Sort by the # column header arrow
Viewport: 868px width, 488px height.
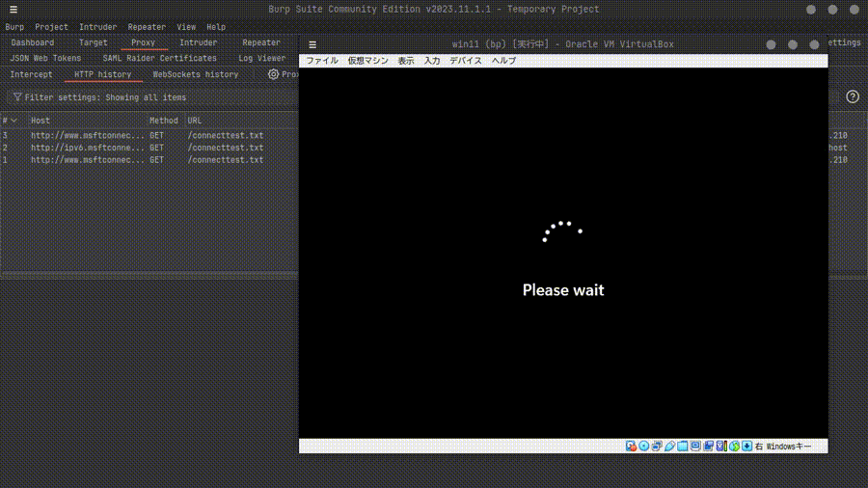click(14, 121)
